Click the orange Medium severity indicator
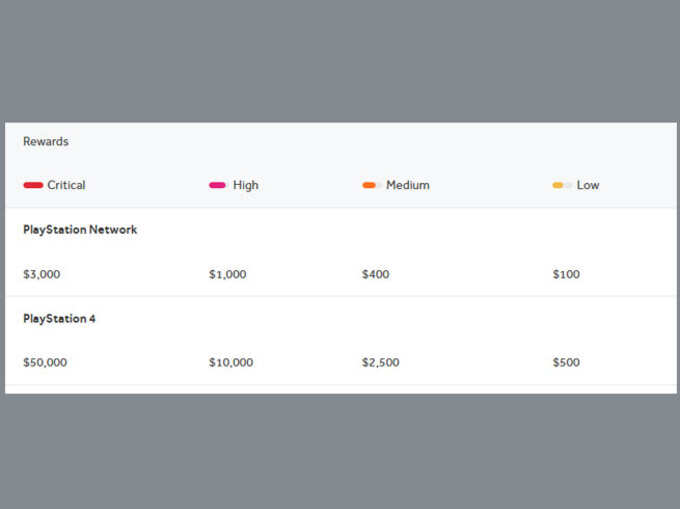680x509 pixels. click(370, 185)
